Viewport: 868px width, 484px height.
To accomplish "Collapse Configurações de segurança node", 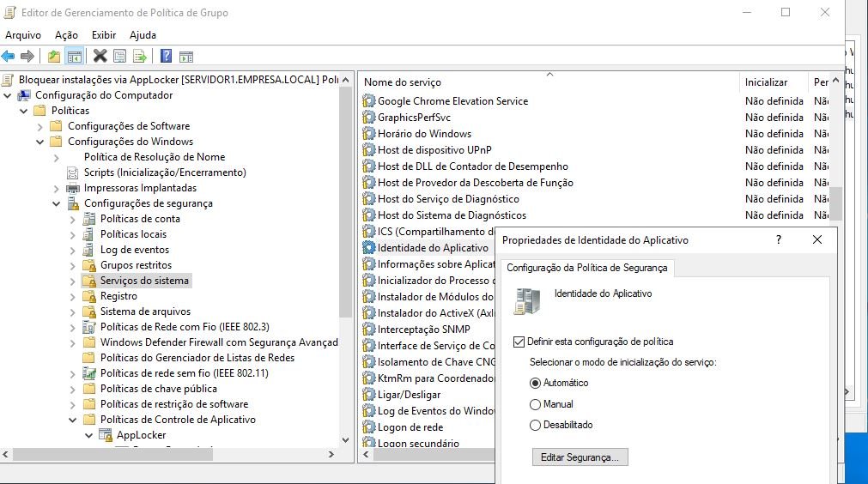I will point(56,203).
